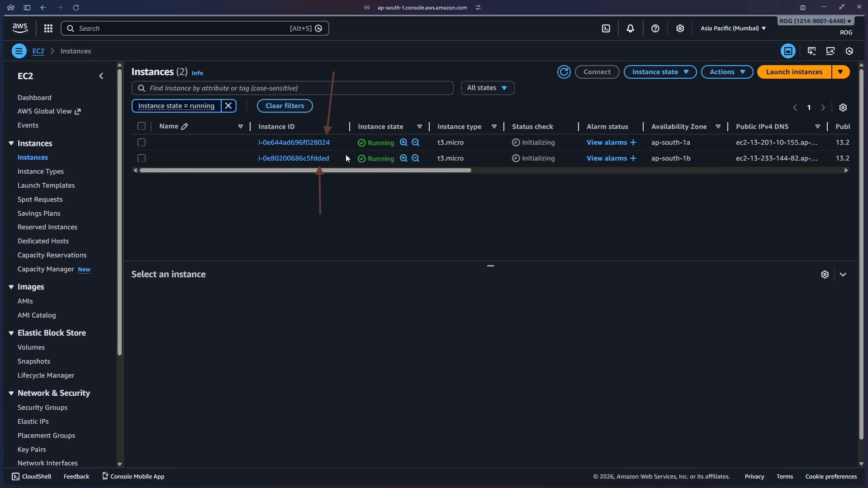This screenshot has width=868, height=488.
Task: Open table preferences gear above the instance list
Action: [843, 107]
